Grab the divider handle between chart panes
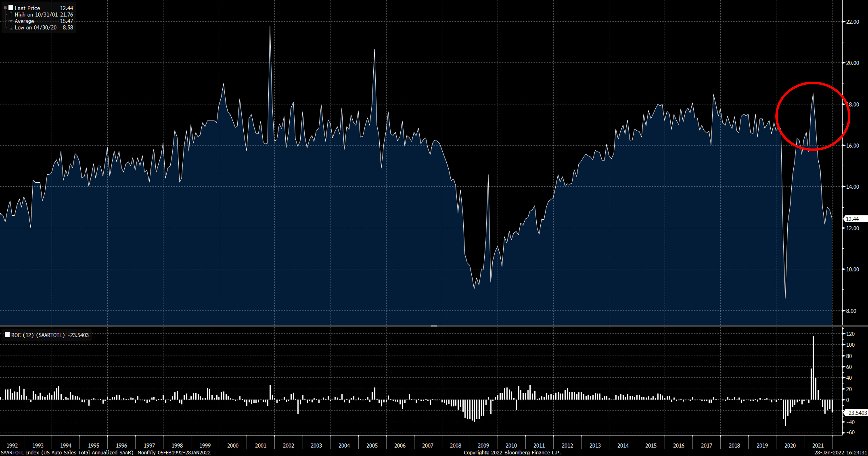868x456 pixels. 434,326
